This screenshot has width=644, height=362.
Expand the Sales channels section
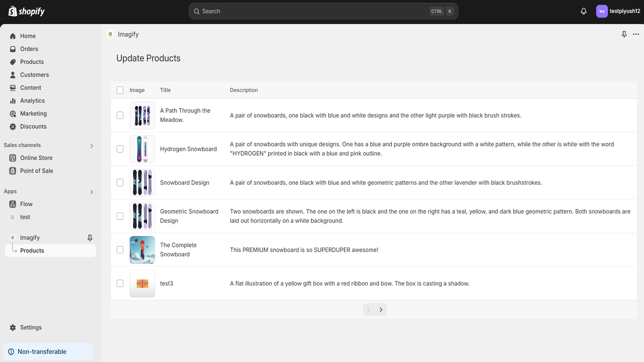(x=91, y=146)
